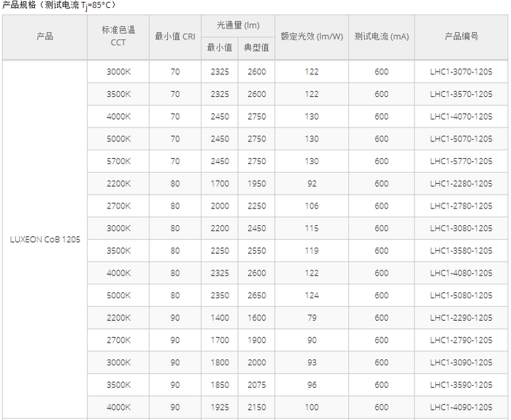Select part number LHC1-3070-1205
Screen dimensions: 511x420
coord(461,71)
